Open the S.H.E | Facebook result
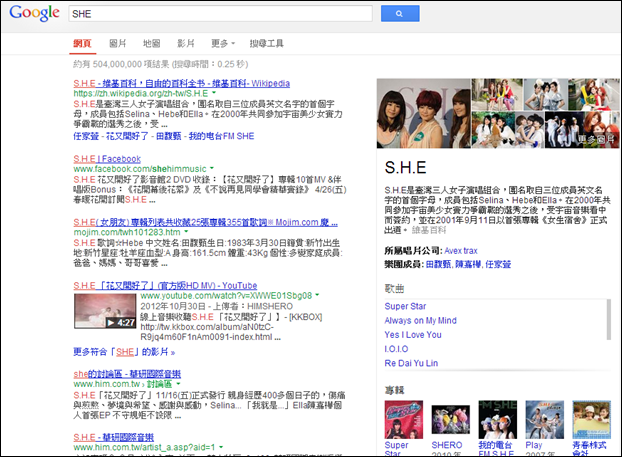The width and height of the screenshot is (622, 457). coord(107,159)
